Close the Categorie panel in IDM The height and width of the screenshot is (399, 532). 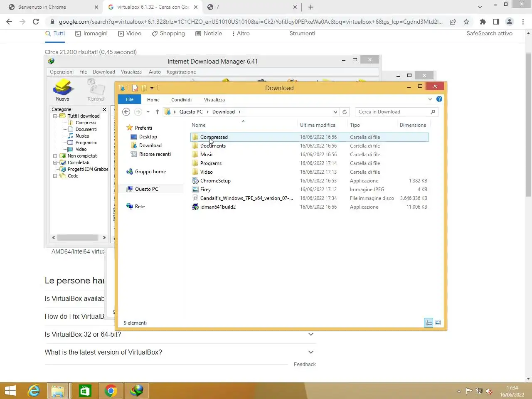104,109
